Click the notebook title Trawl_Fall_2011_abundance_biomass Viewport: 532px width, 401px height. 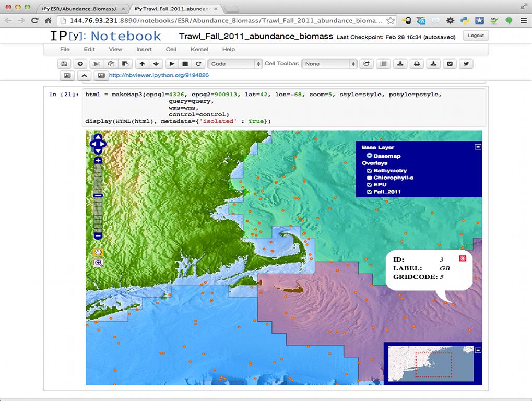pos(256,37)
